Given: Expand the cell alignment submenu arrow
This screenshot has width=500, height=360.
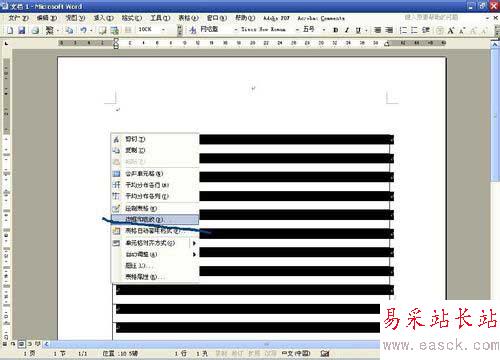Looking at the screenshot, I should coord(194,243).
